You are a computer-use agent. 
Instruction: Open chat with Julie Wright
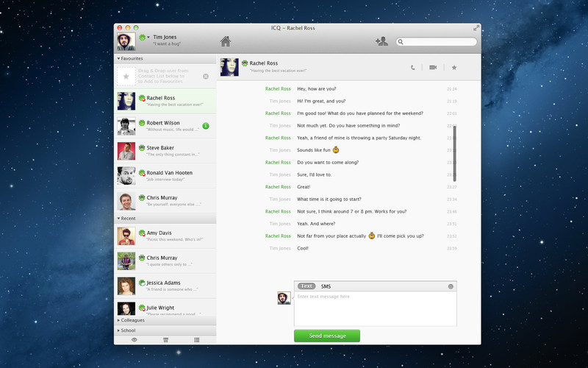(x=165, y=308)
